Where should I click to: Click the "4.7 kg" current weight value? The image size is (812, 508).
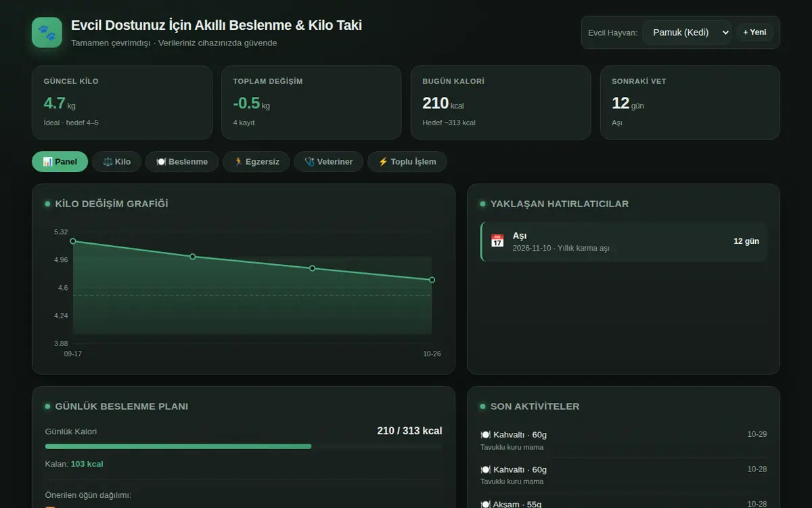[60, 104]
